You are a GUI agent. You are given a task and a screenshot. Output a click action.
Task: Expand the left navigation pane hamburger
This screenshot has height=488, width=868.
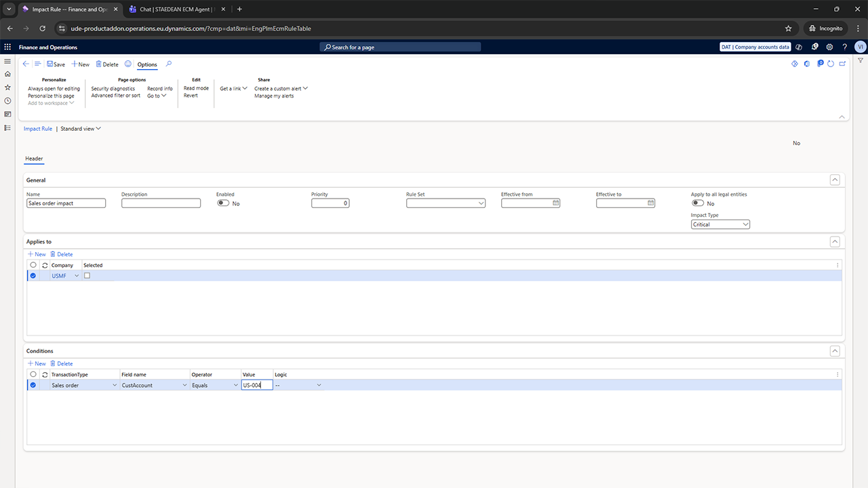[7, 61]
